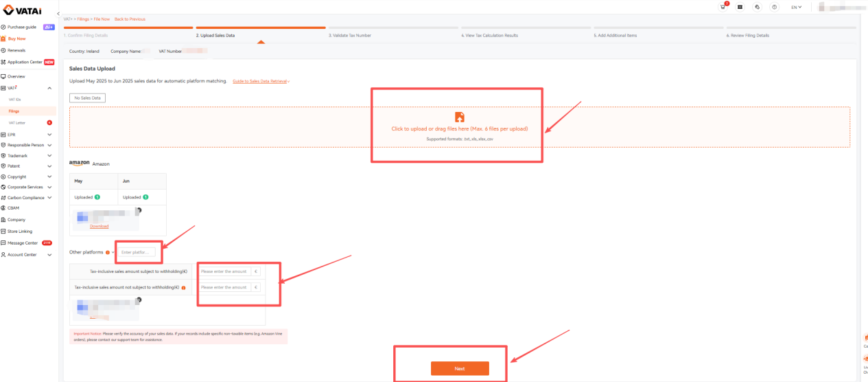Click the Download link under Amazon file

pyautogui.click(x=99, y=226)
